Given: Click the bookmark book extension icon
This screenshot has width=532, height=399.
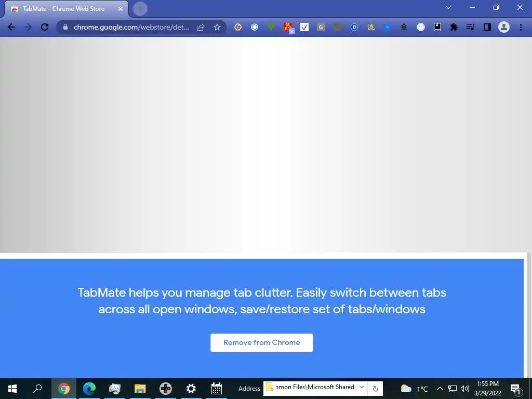Looking at the screenshot, I should [437, 27].
